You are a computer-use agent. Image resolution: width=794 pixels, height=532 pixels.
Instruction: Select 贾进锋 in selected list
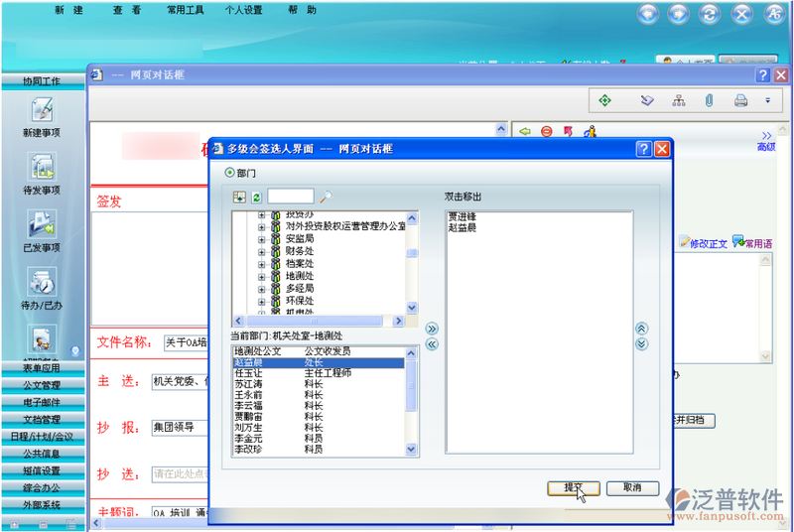coord(462,216)
